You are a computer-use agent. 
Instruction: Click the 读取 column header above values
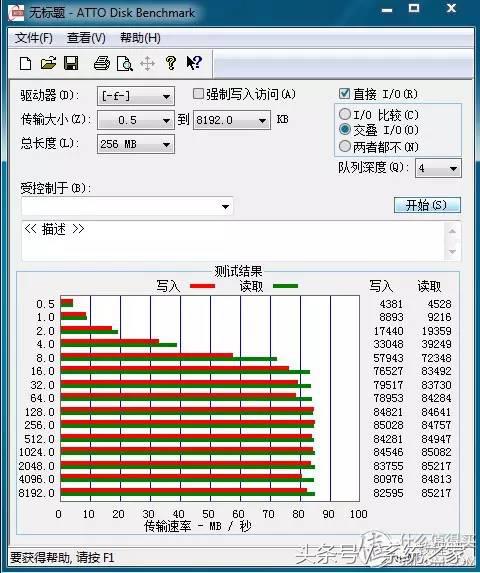(430, 286)
